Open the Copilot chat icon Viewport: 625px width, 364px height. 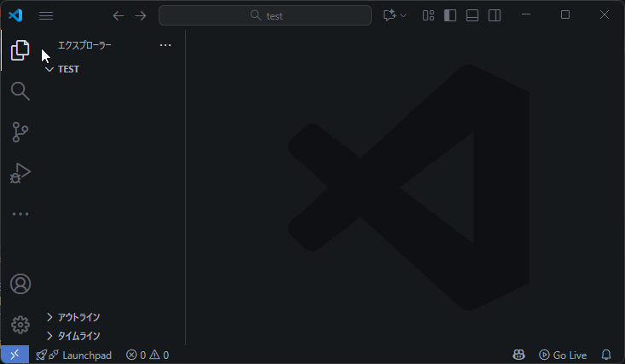[390, 15]
